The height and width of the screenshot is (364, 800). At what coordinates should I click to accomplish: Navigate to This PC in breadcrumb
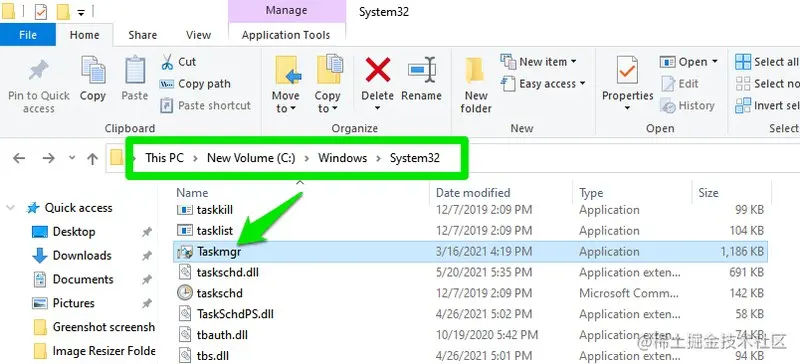[x=164, y=158]
